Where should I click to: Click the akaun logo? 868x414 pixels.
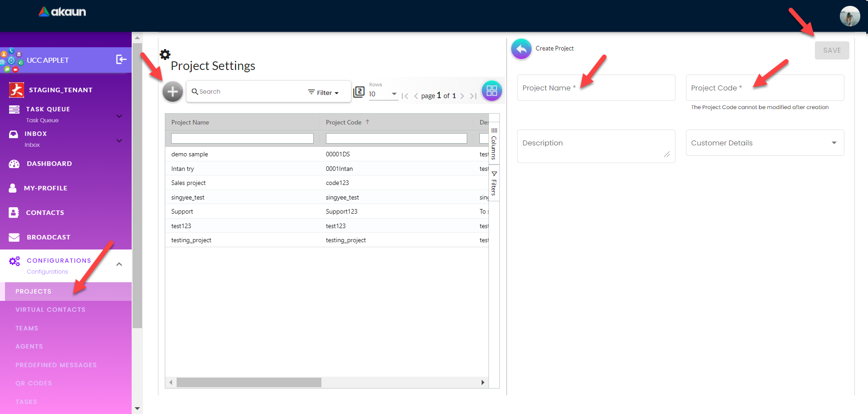(63, 12)
